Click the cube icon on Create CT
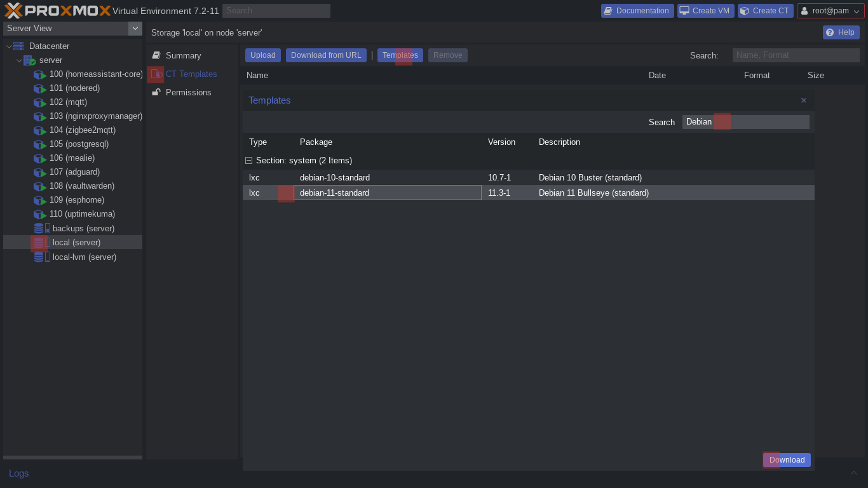This screenshot has width=868, height=488. (x=744, y=11)
